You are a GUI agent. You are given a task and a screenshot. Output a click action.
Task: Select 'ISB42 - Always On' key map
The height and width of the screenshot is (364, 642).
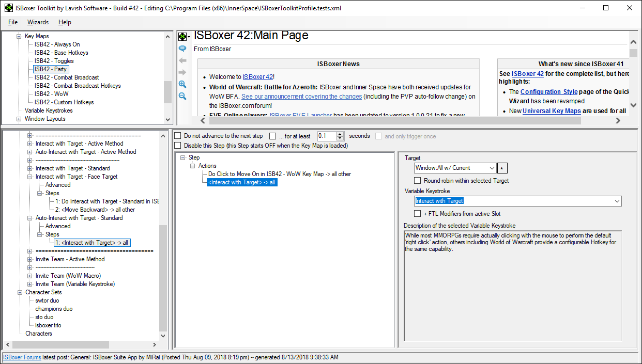(57, 44)
